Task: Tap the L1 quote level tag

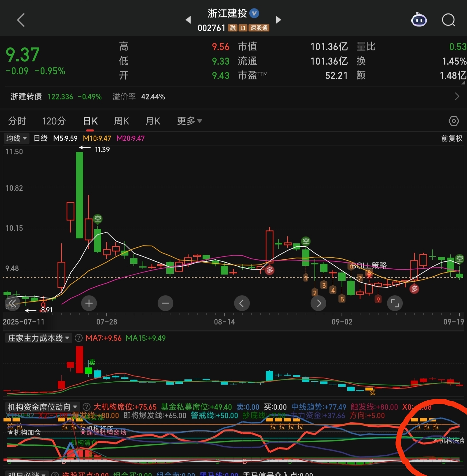Action: (243, 28)
